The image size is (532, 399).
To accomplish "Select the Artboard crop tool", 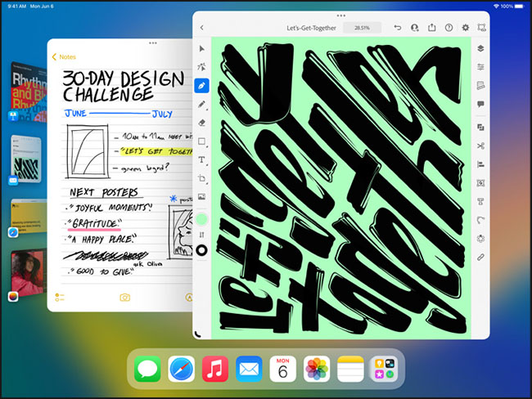I will [x=201, y=178].
